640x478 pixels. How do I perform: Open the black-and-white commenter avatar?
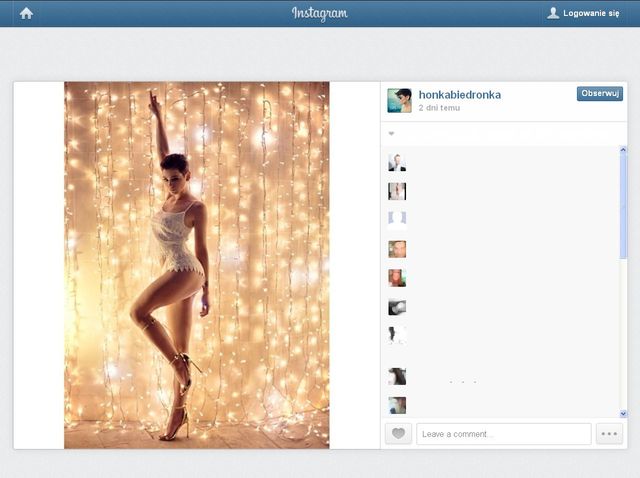coord(397,307)
